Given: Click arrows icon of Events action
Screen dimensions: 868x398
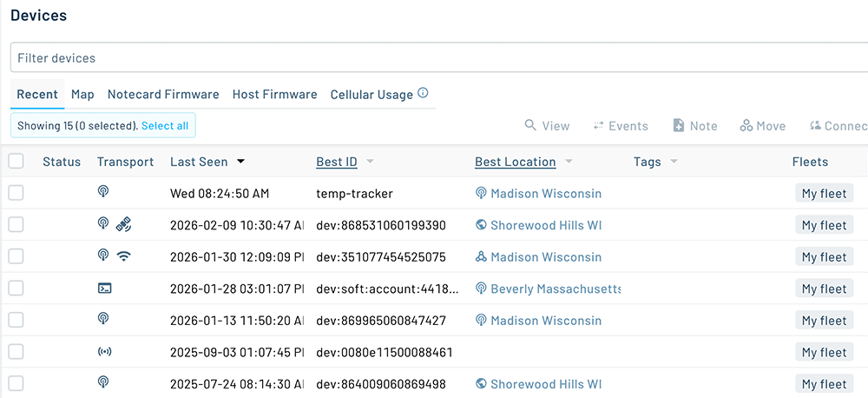Looking at the screenshot, I should (598, 126).
